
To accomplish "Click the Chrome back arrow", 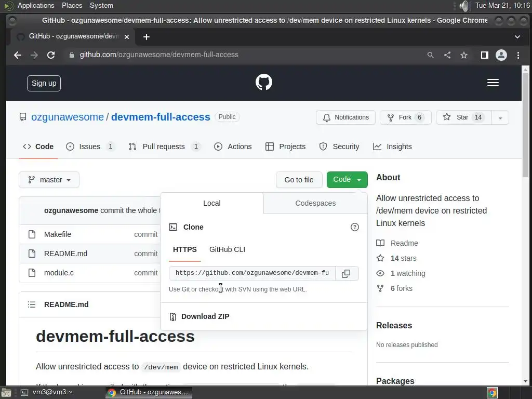I will 18,55.
